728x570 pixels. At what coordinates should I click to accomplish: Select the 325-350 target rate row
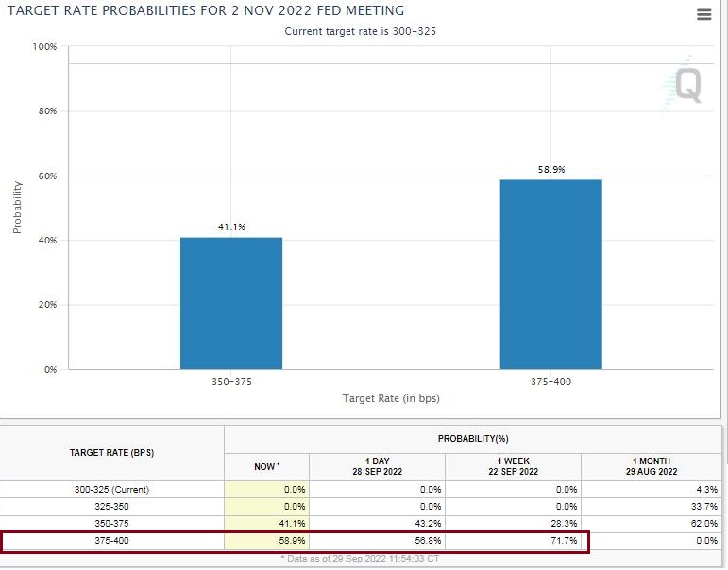[x=361, y=507]
